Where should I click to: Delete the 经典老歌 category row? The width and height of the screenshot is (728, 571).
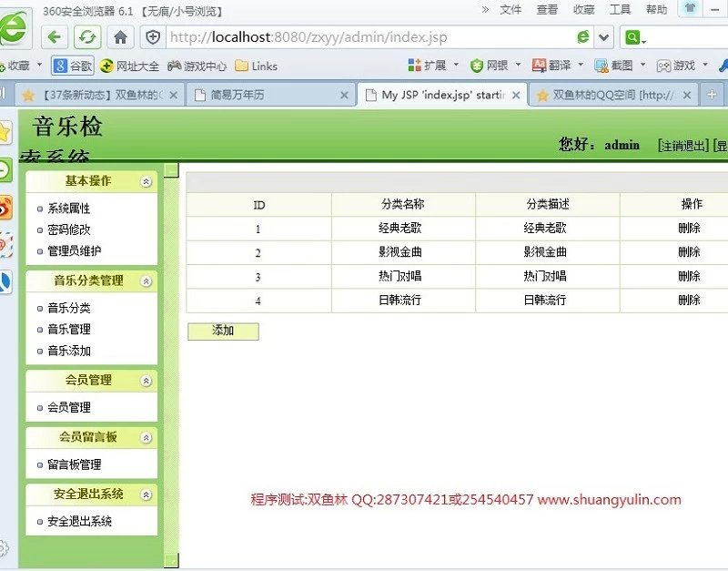click(x=689, y=228)
